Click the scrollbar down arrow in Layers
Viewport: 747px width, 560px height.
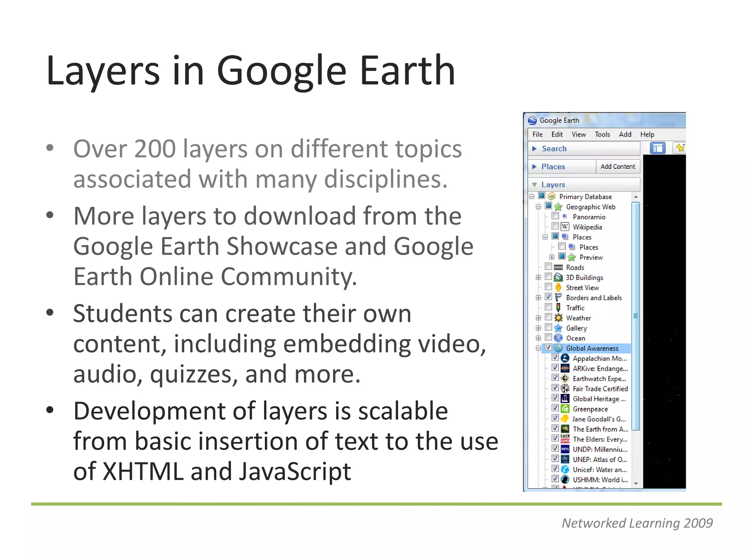(x=636, y=483)
